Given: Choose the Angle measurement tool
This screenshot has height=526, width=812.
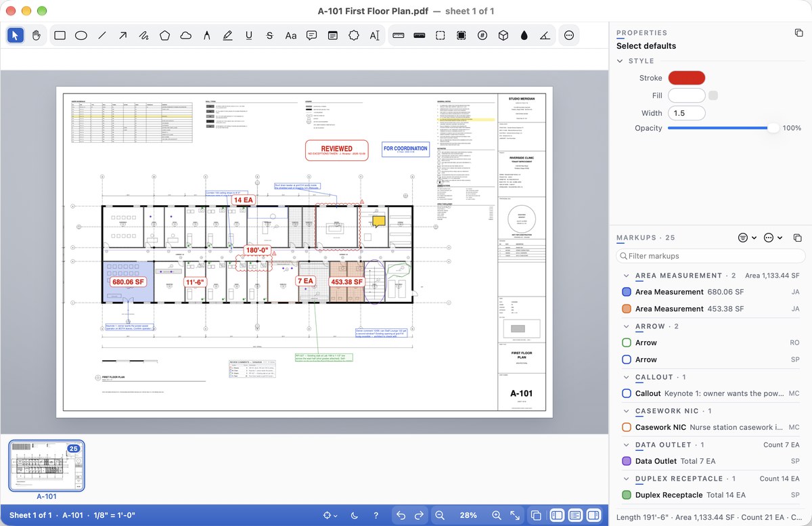Looking at the screenshot, I should coord(545,35).
